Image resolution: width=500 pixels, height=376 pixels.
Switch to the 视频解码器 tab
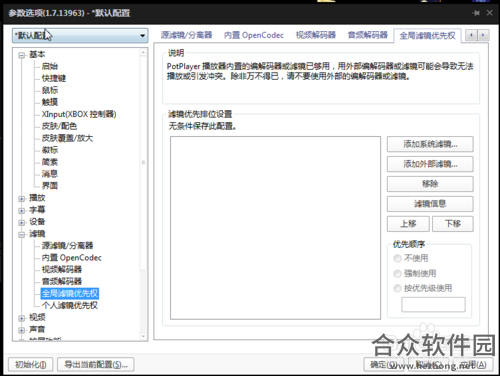click(316, 35)
